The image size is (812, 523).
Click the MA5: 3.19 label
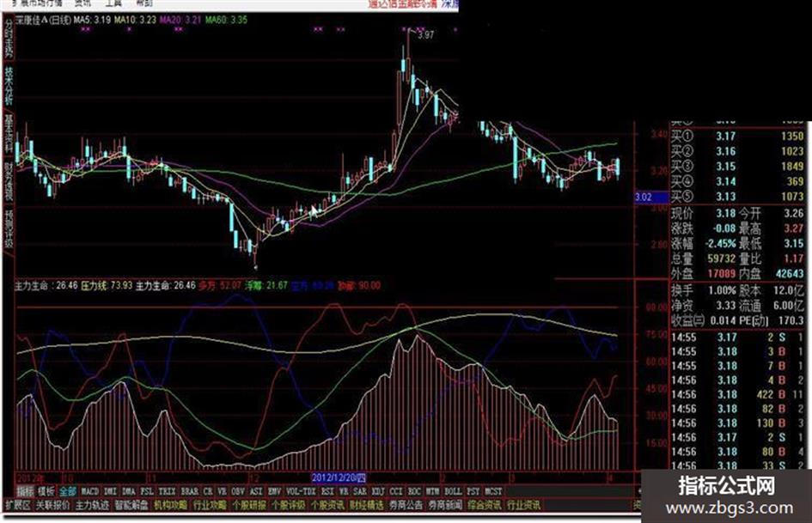coord(91,21)
